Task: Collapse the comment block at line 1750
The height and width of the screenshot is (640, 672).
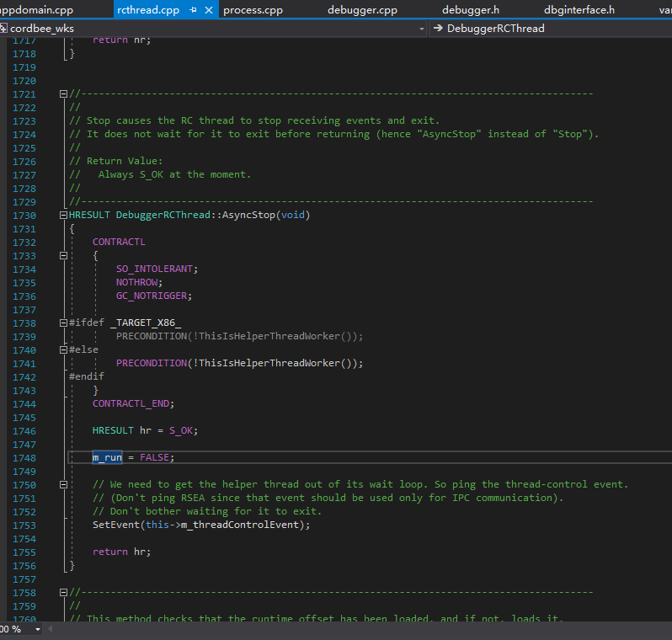Action: coord(63,485)
